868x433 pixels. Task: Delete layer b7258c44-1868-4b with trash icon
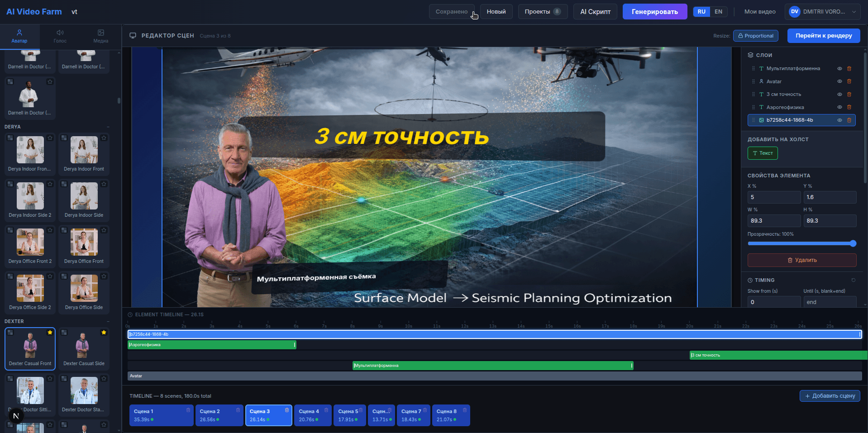coord(849,120)
